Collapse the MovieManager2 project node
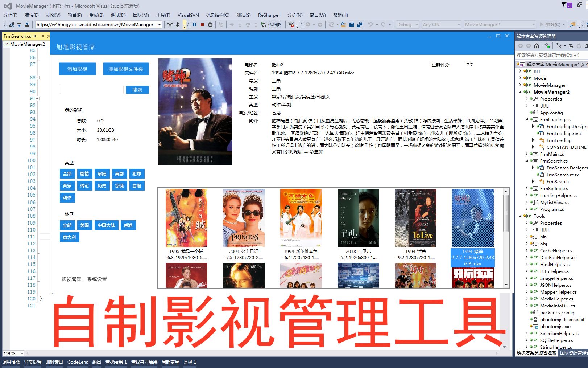The image size is (588, 368). pos(520,92)
